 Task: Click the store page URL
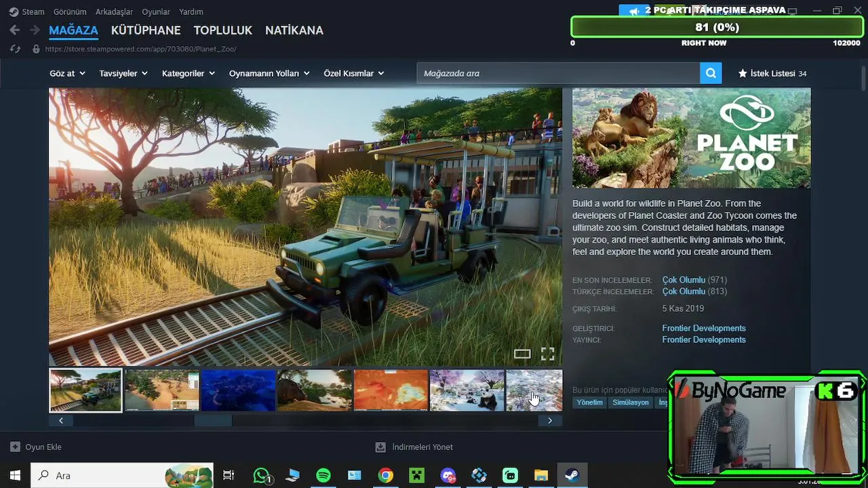point(140,49)
